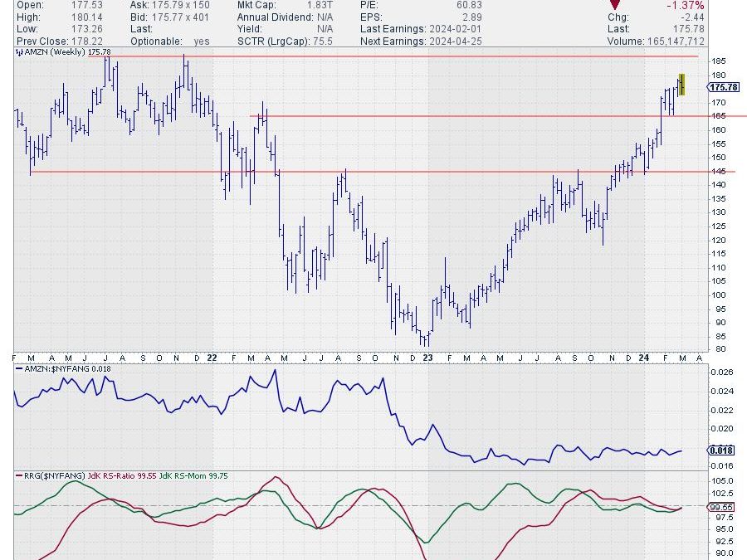Click the 0.018 relative strength value label
This screenshot has width=747, height=560.
click(722, 450)
